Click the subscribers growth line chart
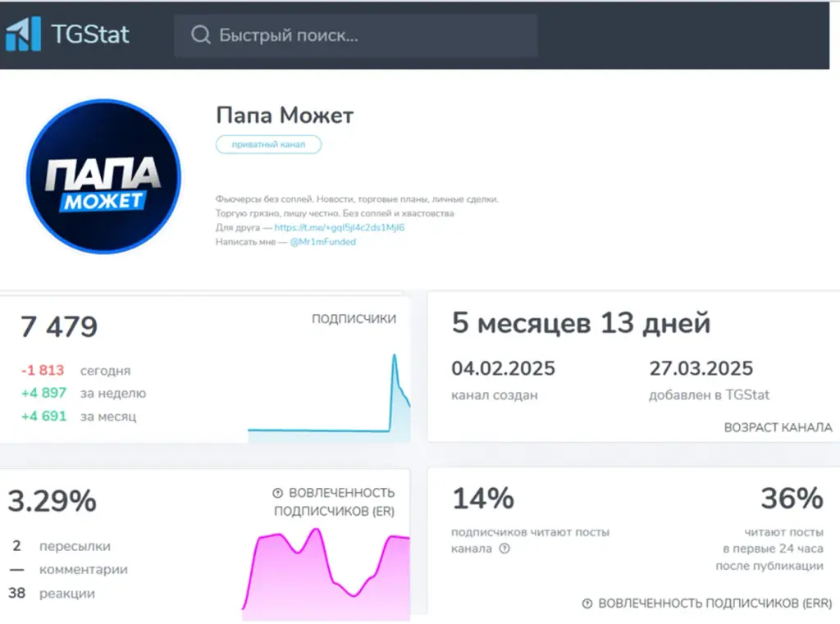Image resolution: width=840 pixels, height=624 pixels. [329, 398]
